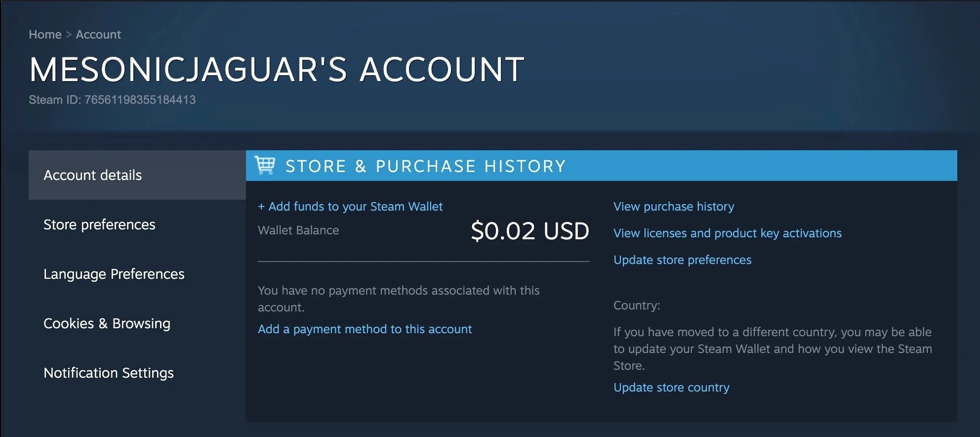Screen dimensions: 980x437
Task: Add a payment method to this account
Action: click(x=365, y=329)
